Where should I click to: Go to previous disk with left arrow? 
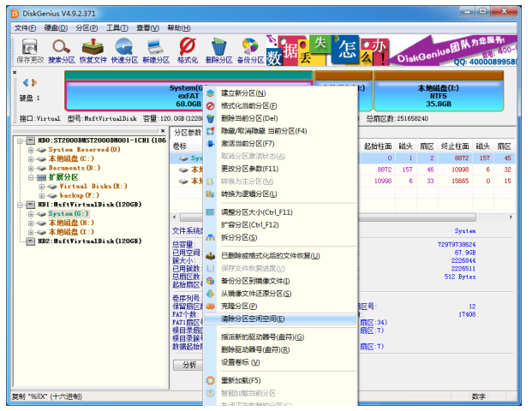26,82
